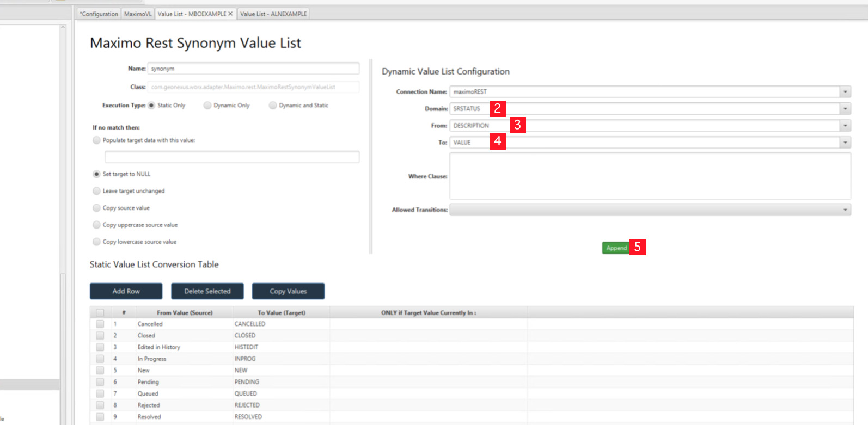Viewport: 868px width, 425px height.
Task: Tick the Pending row checkbox
Action: tap(100, 382)
